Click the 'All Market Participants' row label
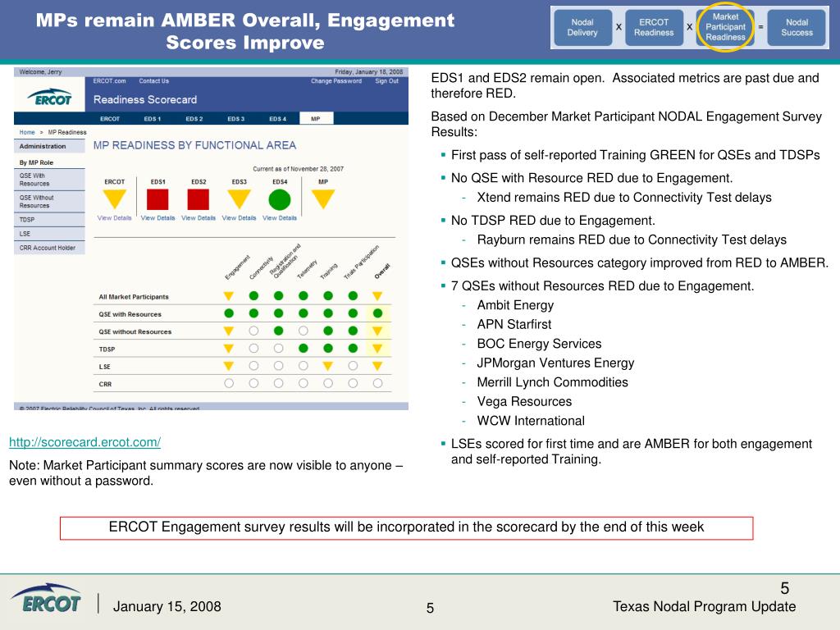 click(x=134, y=297)
